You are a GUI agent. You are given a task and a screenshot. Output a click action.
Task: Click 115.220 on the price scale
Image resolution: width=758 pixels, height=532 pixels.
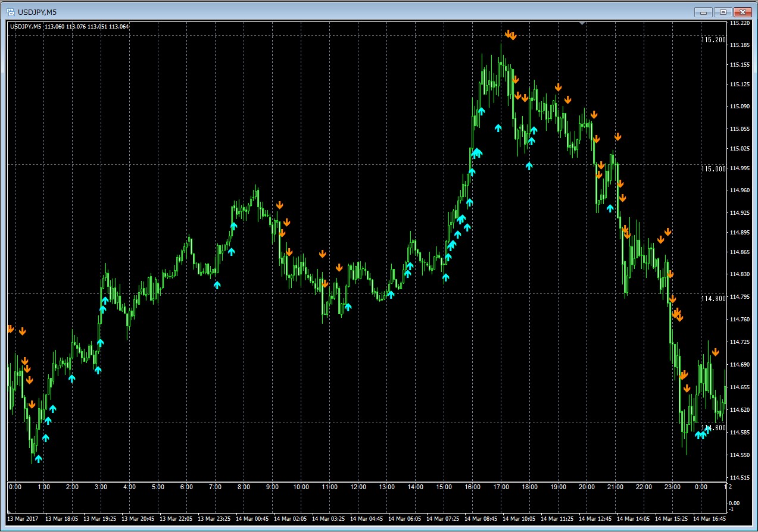pos(740,23)
